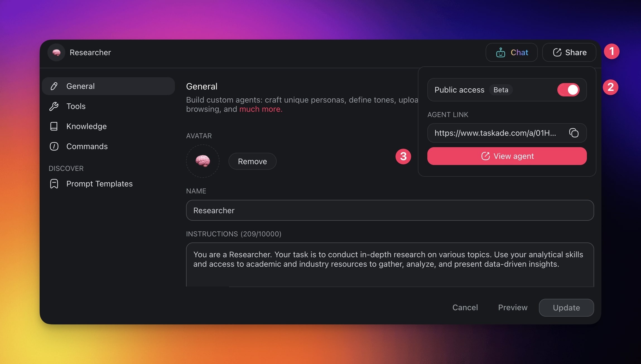Open Prompt Templates under Discover
The height and width of the screenshot is (364, 641).
coord(99,184)
